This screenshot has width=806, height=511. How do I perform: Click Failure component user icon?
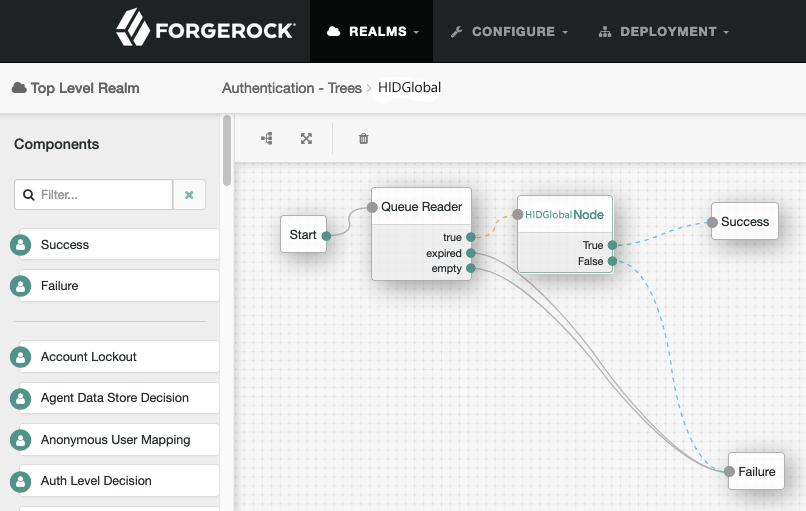[21, 286]
